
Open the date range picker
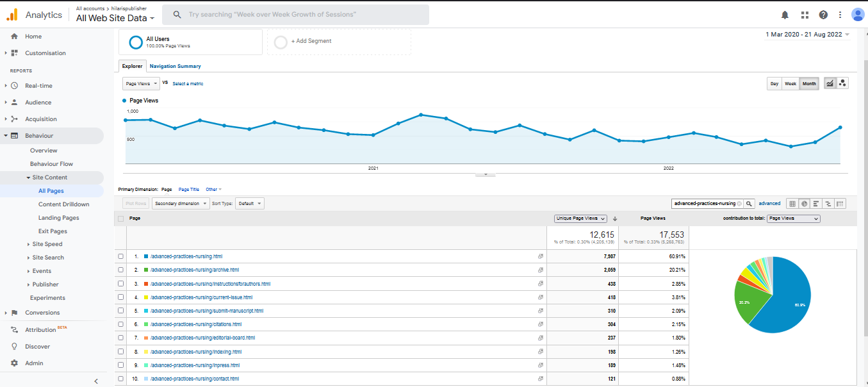click(x=807, y=35)
